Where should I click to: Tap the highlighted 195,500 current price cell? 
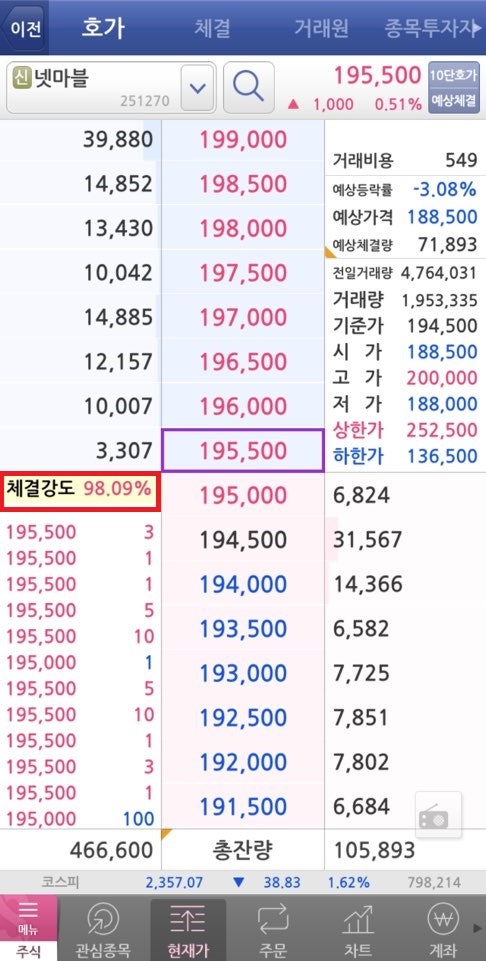[x=243, y=450]
